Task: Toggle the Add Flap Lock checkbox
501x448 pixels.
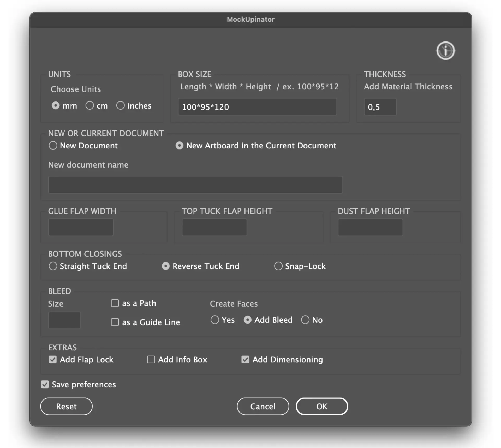Action: coord(53,359)
